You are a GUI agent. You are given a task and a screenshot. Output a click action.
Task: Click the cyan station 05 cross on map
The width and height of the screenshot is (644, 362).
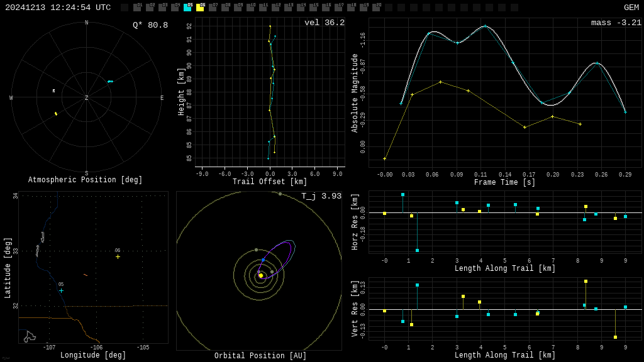(x=61, y=290)
